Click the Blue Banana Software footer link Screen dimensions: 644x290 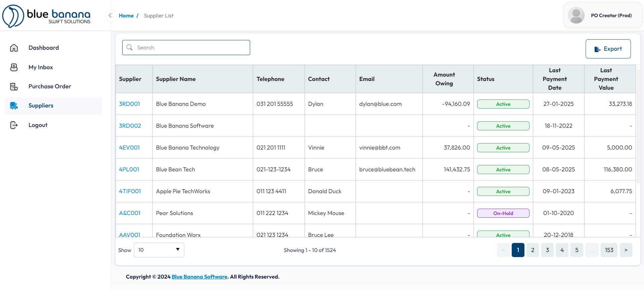(199, 277)
